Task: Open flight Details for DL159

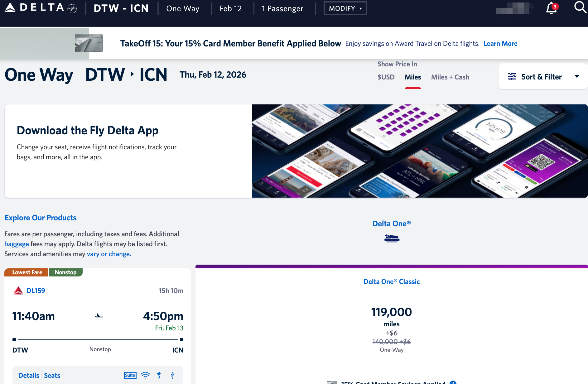Action: click(x=29, y=376)
